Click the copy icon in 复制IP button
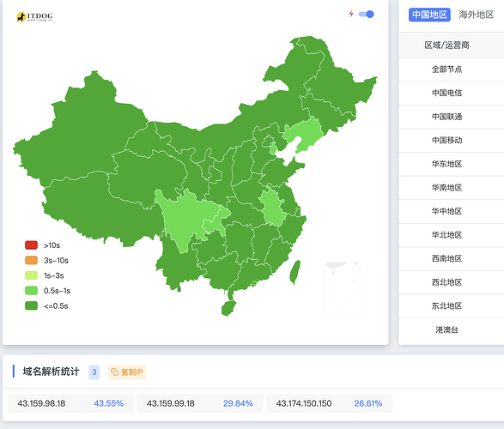This screenshot has height=429, width=504. (x=114, y=372)
